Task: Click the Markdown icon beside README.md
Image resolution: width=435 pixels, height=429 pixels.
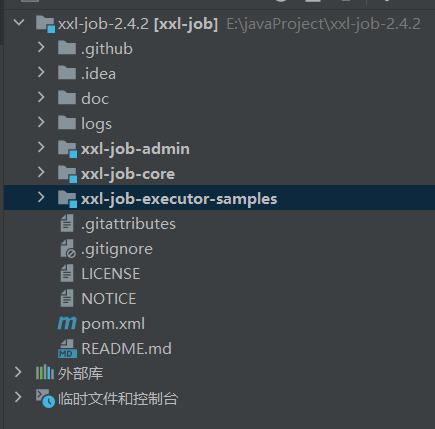Action: pos(67,348)
